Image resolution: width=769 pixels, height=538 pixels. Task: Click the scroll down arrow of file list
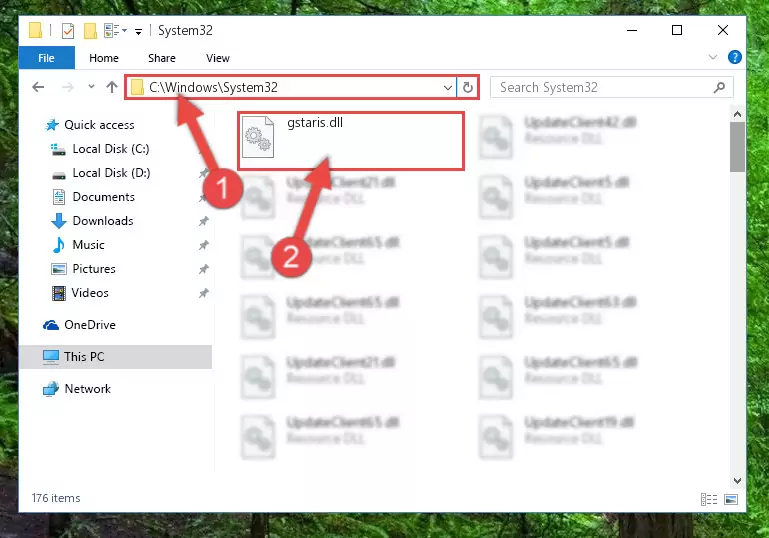coord(737,481)
